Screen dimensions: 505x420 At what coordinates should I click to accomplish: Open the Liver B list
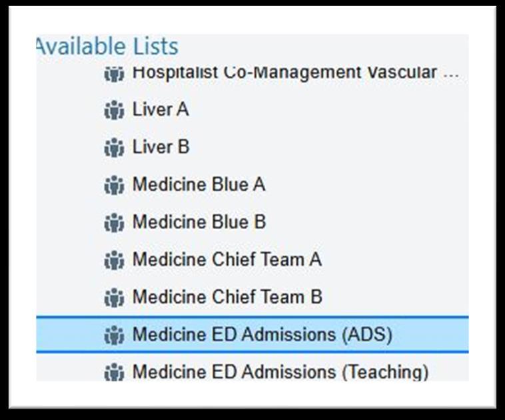(161, 147)
